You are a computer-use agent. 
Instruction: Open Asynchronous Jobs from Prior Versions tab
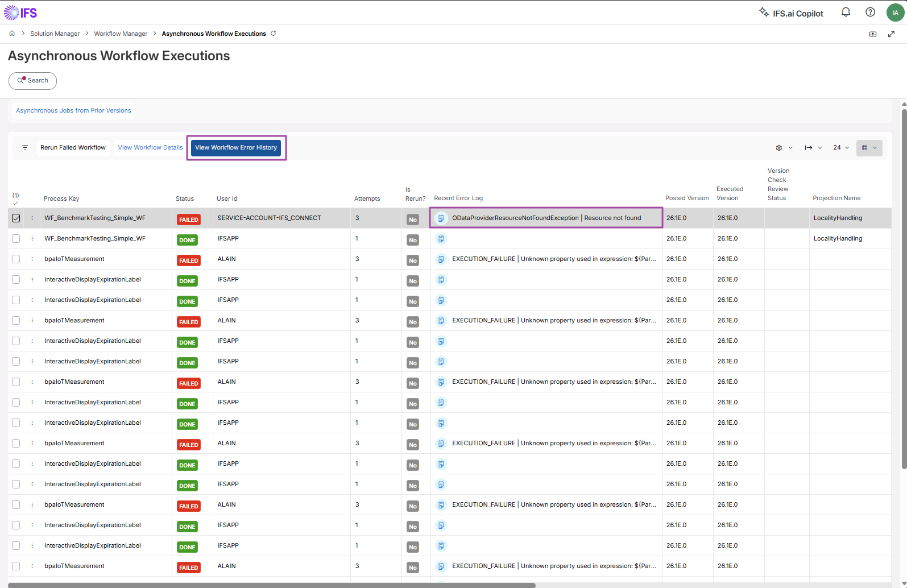[73, 111]
